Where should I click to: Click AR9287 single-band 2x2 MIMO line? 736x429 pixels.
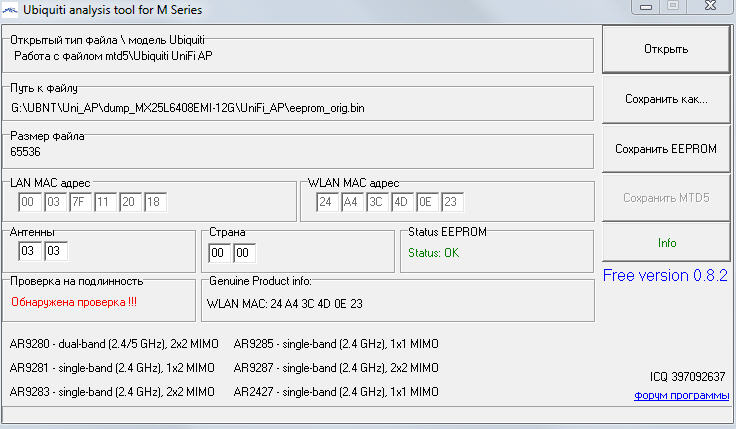pos(336,368)
